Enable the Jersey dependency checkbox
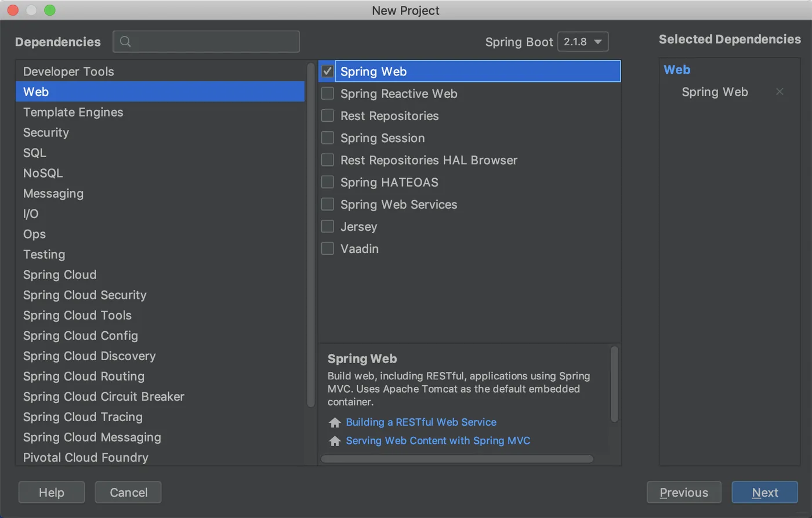 pyautogui.click(x=328, y=226)
